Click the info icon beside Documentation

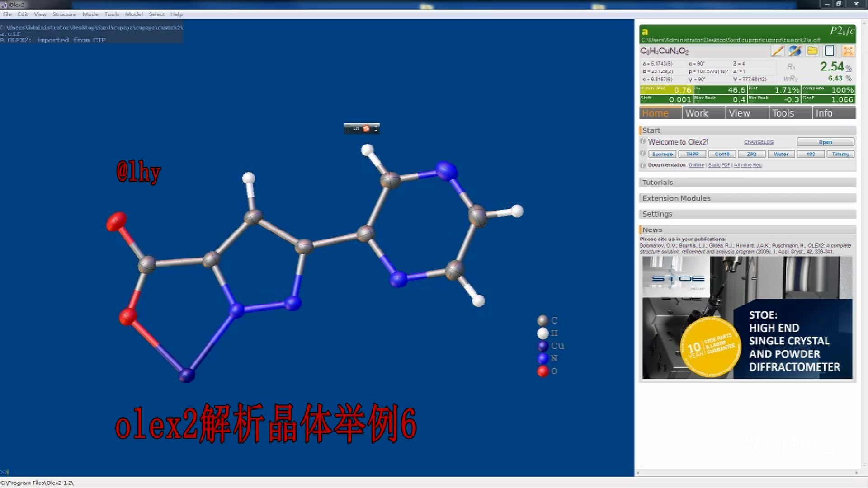(642, 165)
